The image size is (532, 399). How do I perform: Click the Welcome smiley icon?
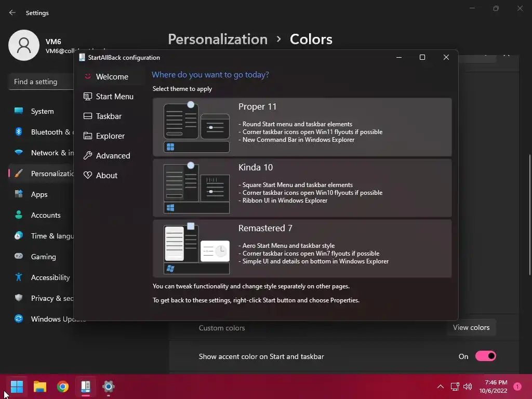(x=88, y=76)
